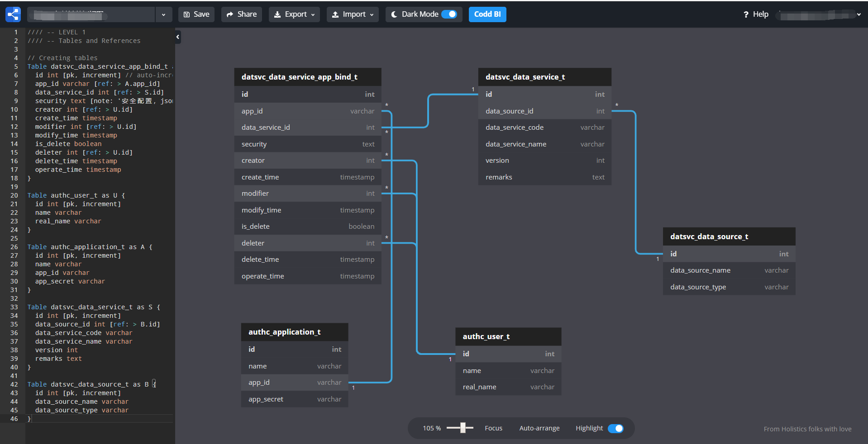Image resolution: width=868 pixels, height=444 pixels.
Task: Expand the diagram name dropdown arrow
Action: 163,14
